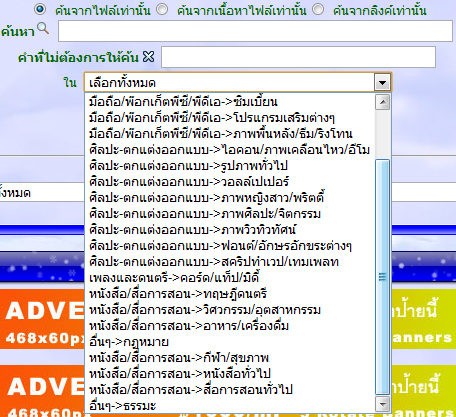
Task: Click the dropdown list scroll up arrow
Action: click(x=383, y=102)
